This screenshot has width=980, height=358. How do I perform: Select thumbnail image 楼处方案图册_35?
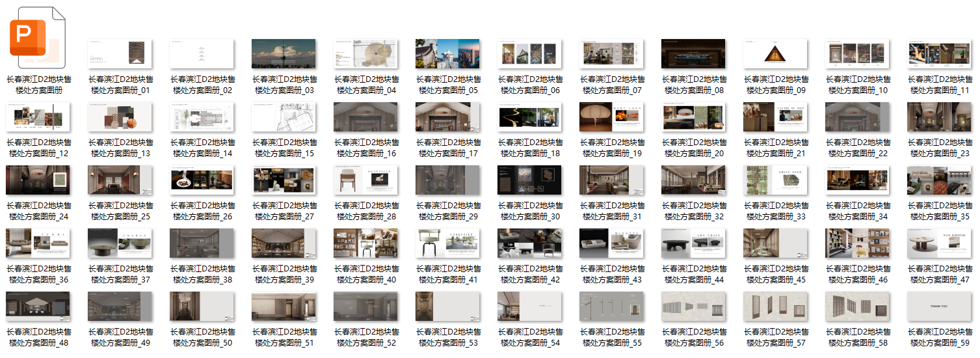pyautogui.click(x=939, y=180)
